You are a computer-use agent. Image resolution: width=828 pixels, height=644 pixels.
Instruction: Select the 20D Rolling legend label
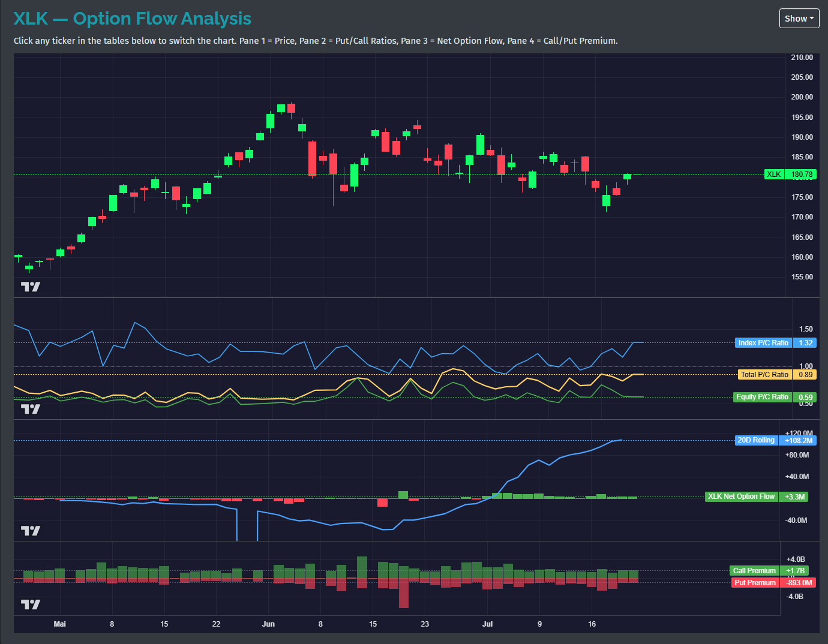756,440
